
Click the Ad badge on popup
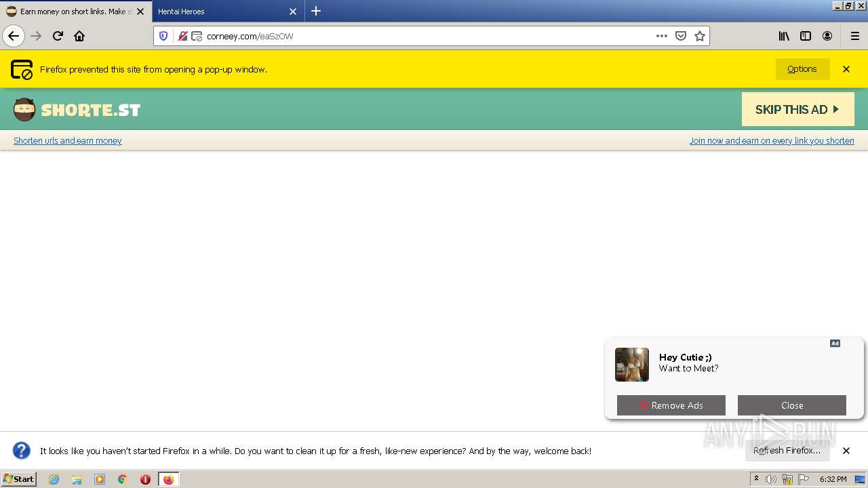[x=835, y=344]
